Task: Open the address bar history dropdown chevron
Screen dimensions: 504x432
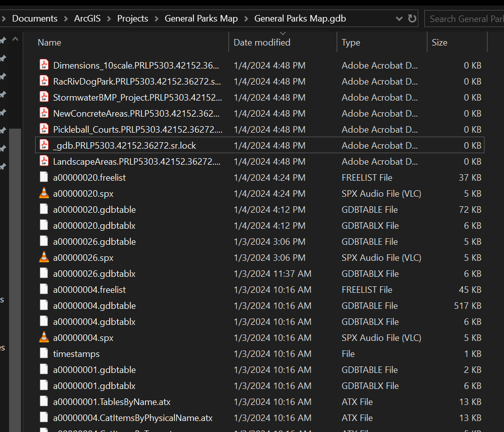Action: click(x=399, y=18)
